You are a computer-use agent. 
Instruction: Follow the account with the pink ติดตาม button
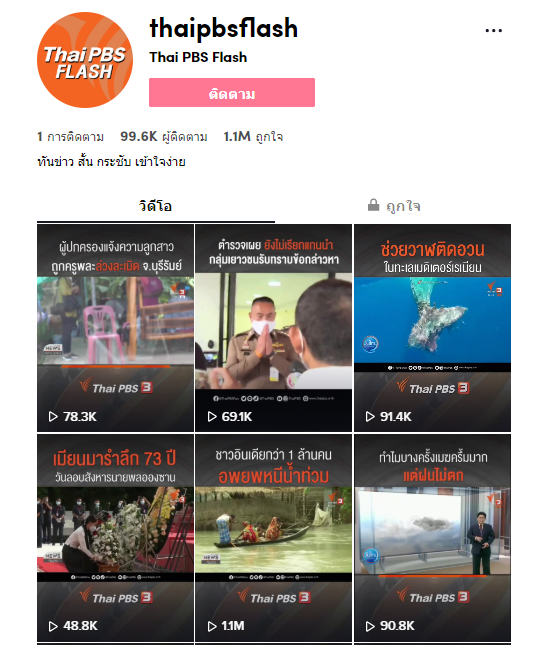pos(232,93)
